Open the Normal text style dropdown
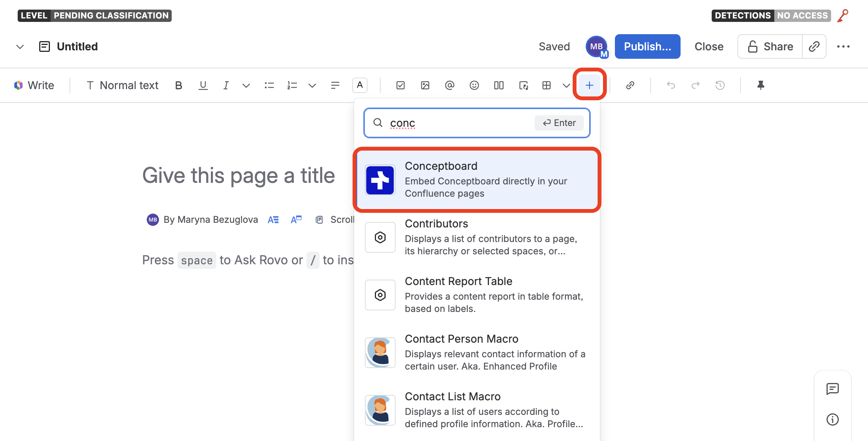Viewport: 868px width, 441px height. click(x=123, y=85)
